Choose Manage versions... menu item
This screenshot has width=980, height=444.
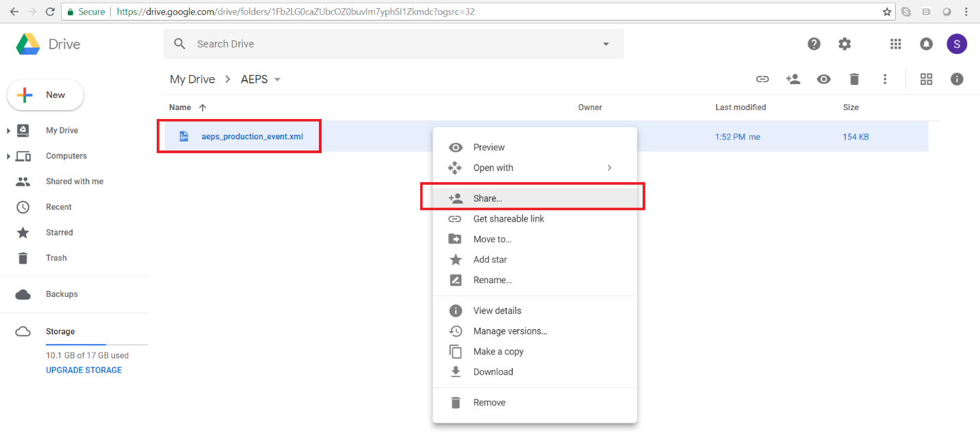point(535,331)
